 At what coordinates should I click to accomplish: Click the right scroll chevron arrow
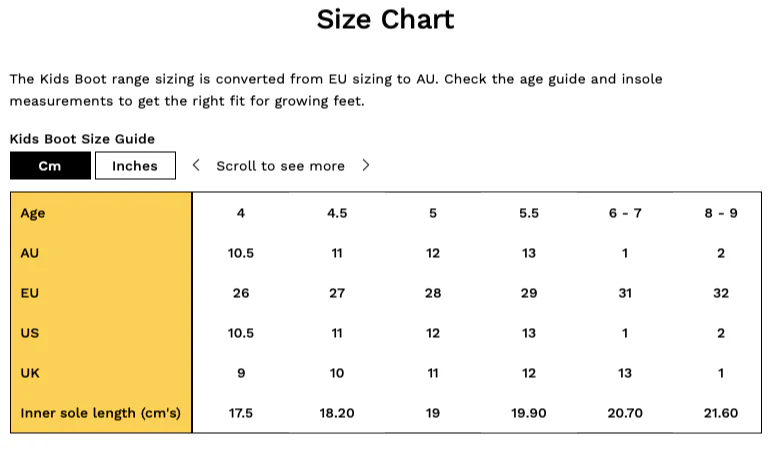click(366, 165)
